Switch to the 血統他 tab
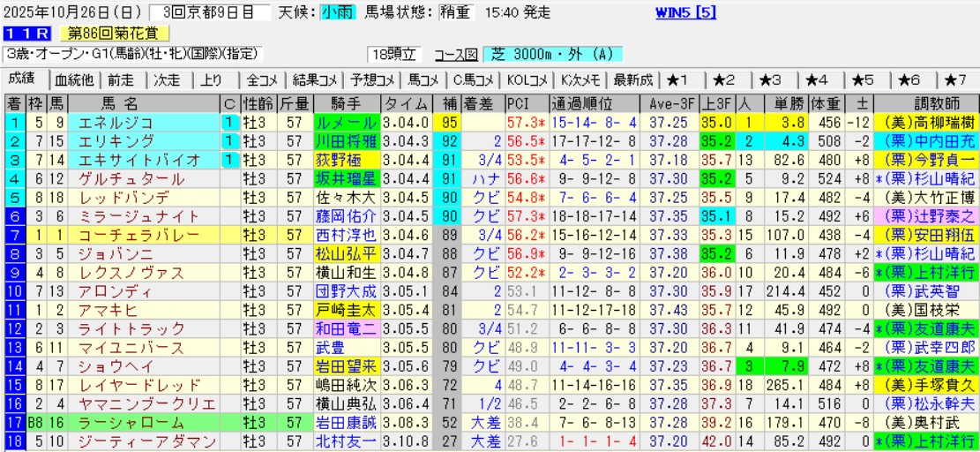The width and height of the screenshot is (980, 452). (x=75, y=79)
